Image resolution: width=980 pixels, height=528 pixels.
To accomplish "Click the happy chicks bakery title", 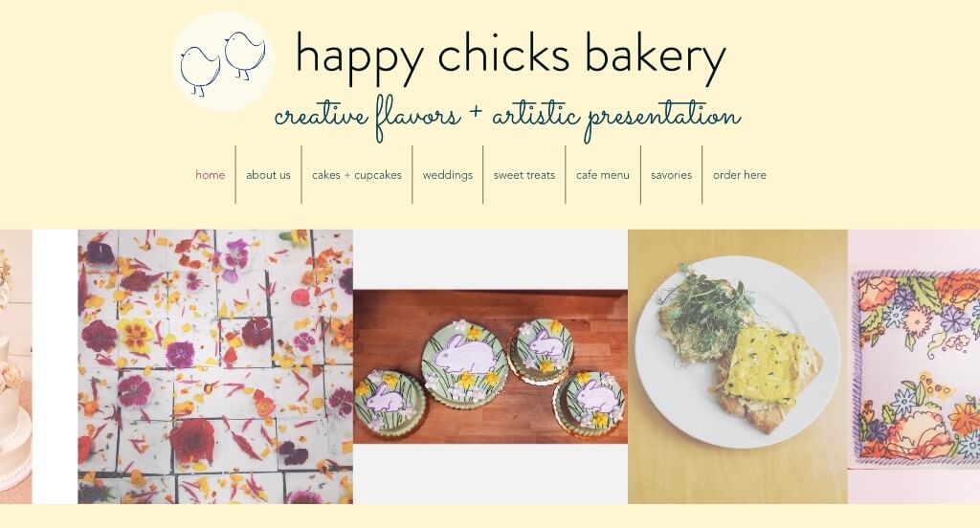I will point(510,55).
